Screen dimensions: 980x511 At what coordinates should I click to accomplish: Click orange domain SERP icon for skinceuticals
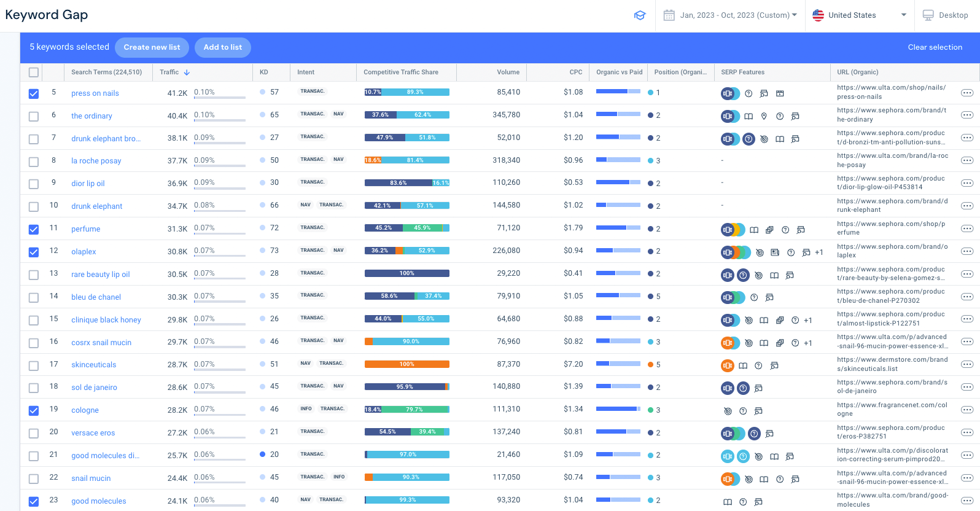coord(728,365)
